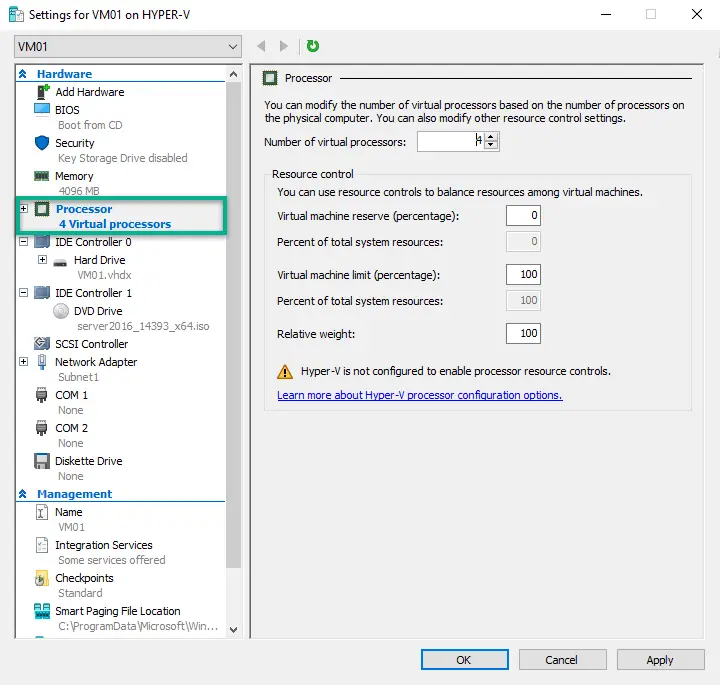Image resolution: width=720 pixels, height=685 pixels.
Task: Click the IDE Controller 0 icon
Action: point(42,241)
